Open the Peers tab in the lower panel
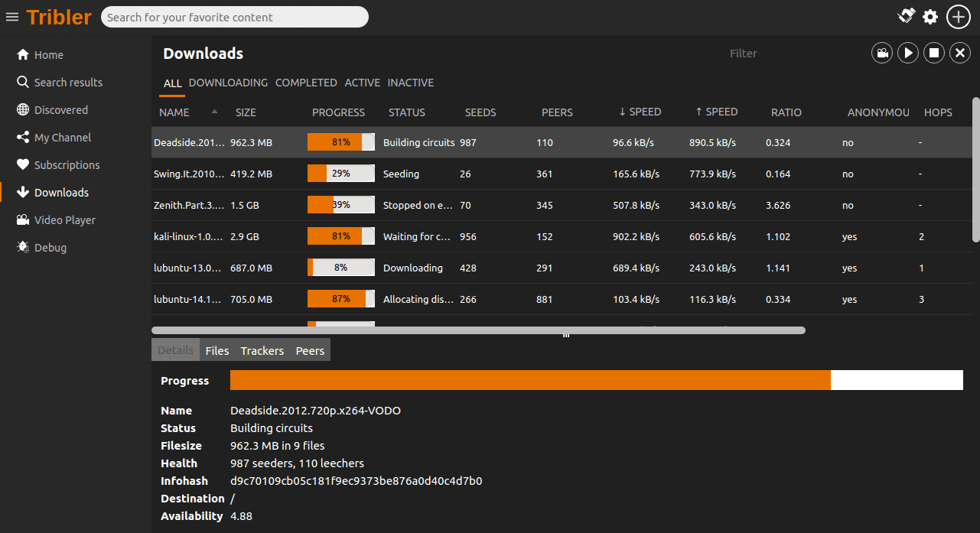Image resolution: width=980 pixels, height=533 pixels. point(310,350)
